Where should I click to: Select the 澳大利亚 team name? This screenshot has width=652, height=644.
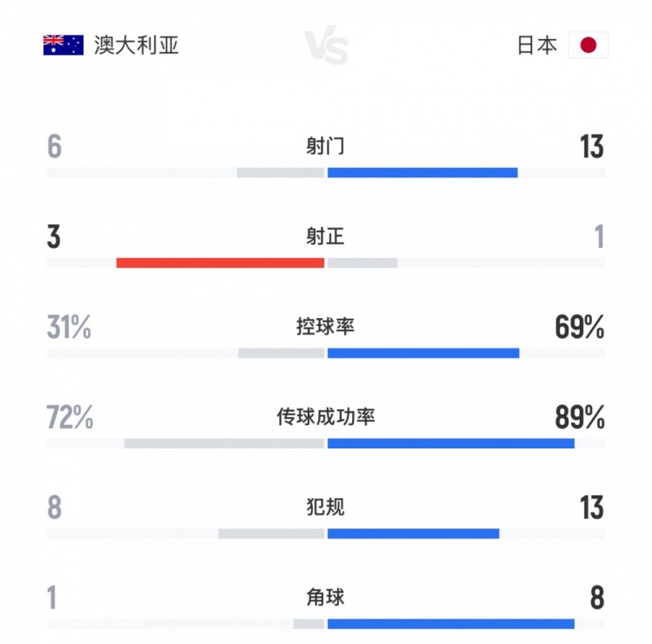136,45
